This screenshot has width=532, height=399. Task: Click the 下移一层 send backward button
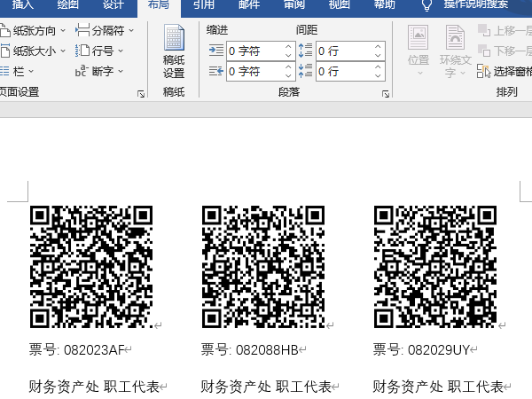pyautogui.click(x=505, y=51)
